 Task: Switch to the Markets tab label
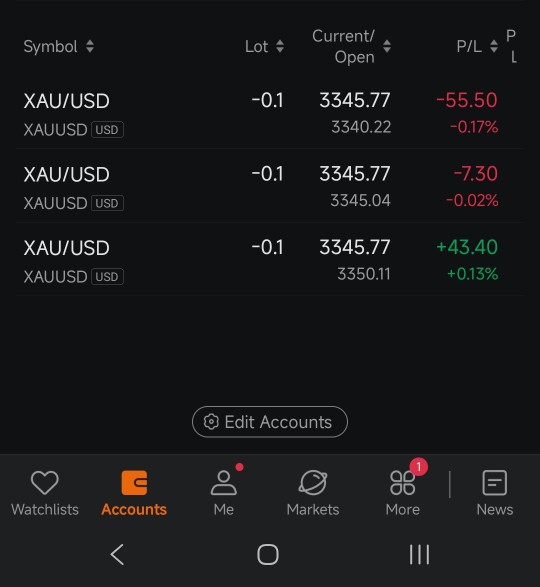point(313,510)
